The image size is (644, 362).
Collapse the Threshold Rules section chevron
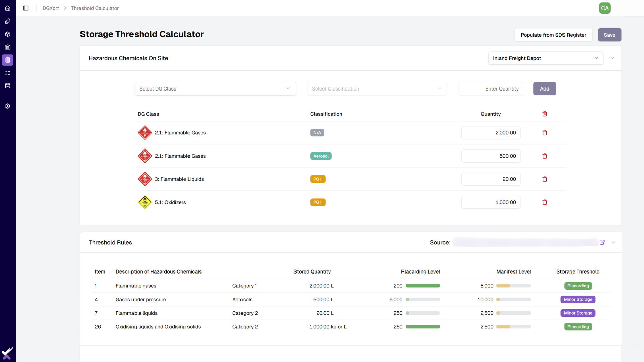click(x=613, y=242)
